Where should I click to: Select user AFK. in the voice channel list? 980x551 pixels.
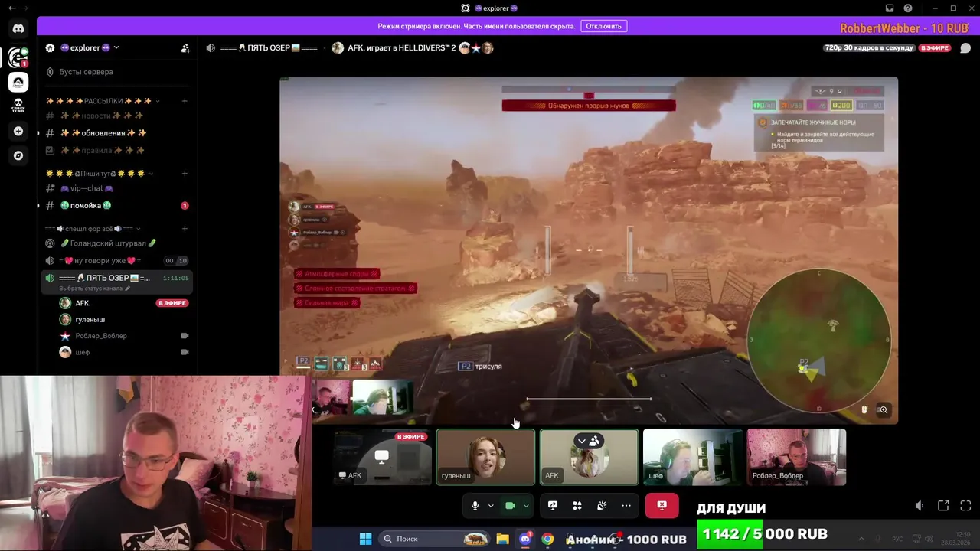[x=124, y=303]
